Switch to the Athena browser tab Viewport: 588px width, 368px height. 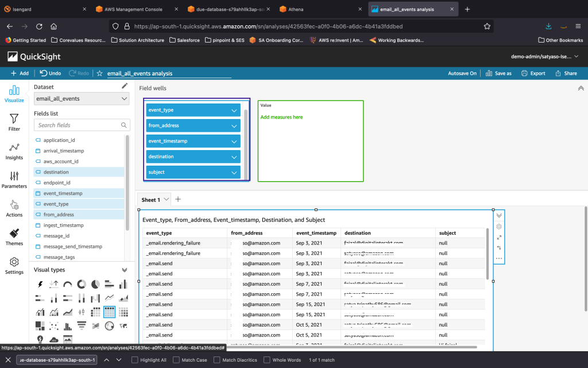320,9
